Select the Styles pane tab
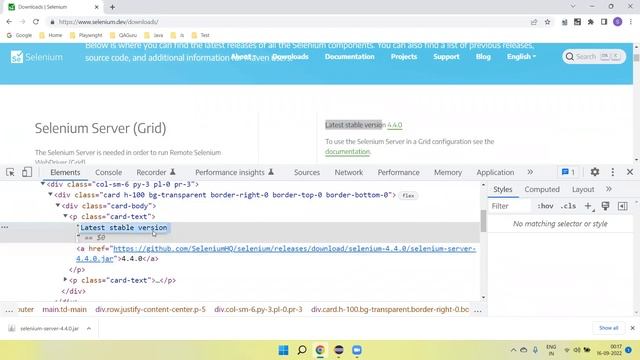The width and height of the screenshot is (640, 360). point(502,189)
